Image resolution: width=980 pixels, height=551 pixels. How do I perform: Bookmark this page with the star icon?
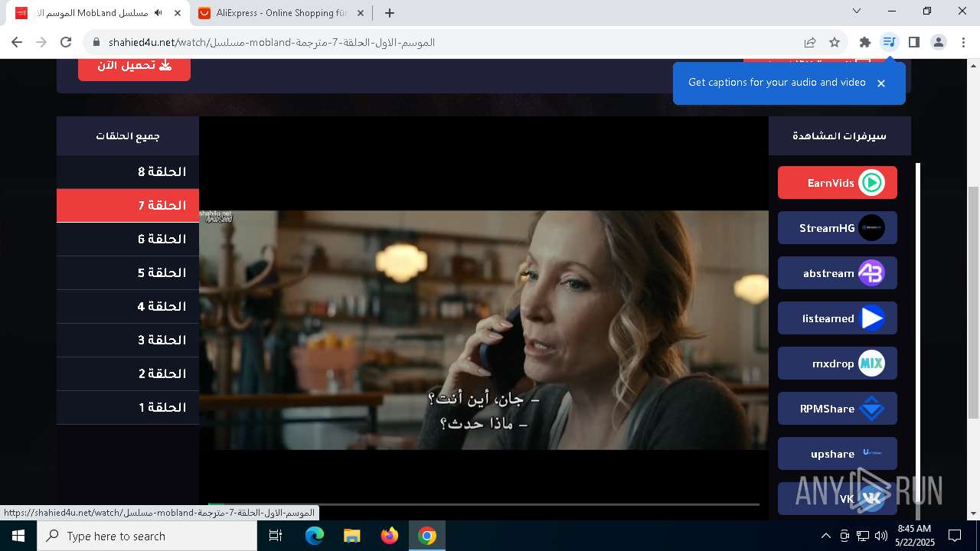(x=835, y=42)
